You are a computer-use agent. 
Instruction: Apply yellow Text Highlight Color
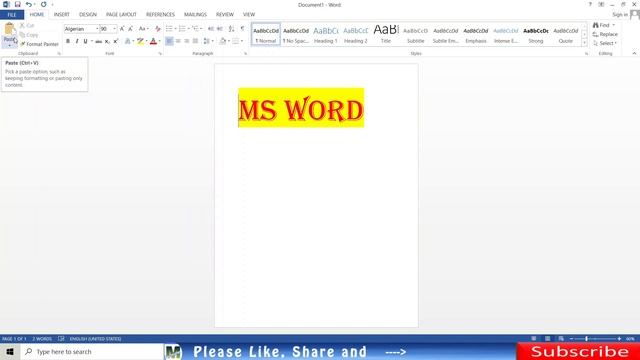pos(140,41)
